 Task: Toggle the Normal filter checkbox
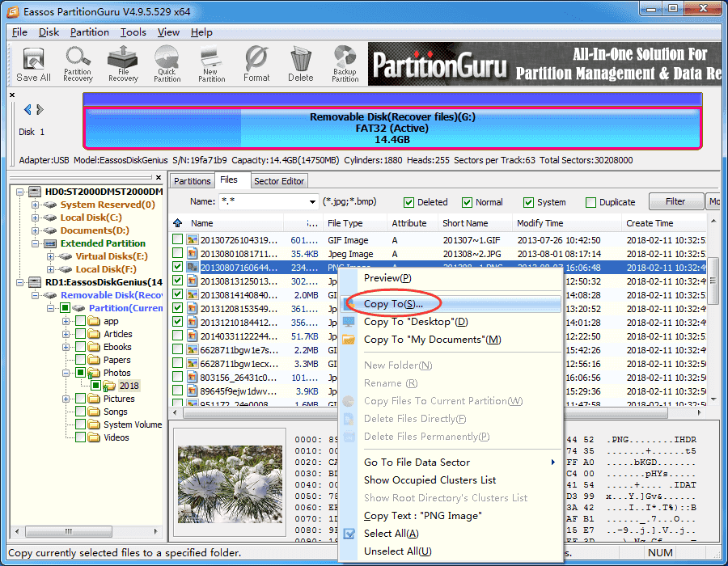pyautogui.click(x=467, y=202)
